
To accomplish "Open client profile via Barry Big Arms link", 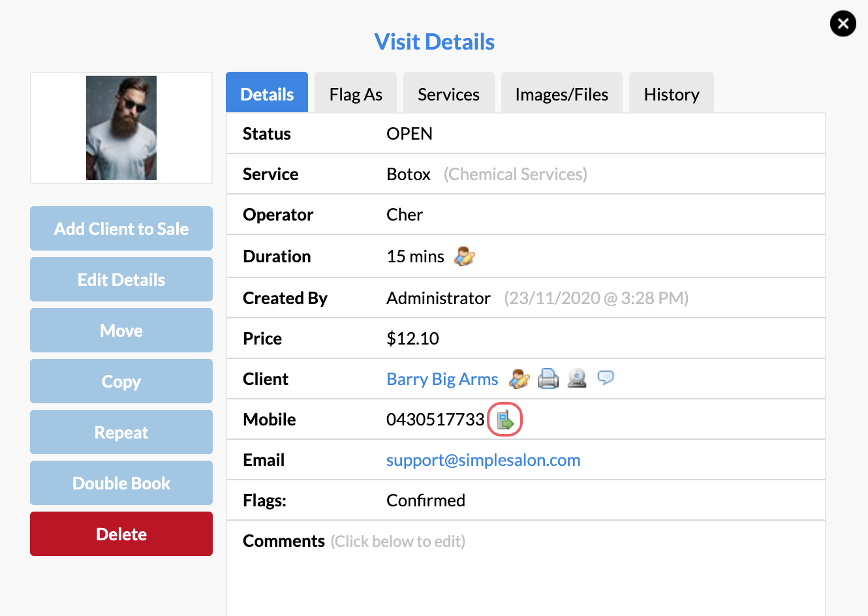I will coord(442,378).
